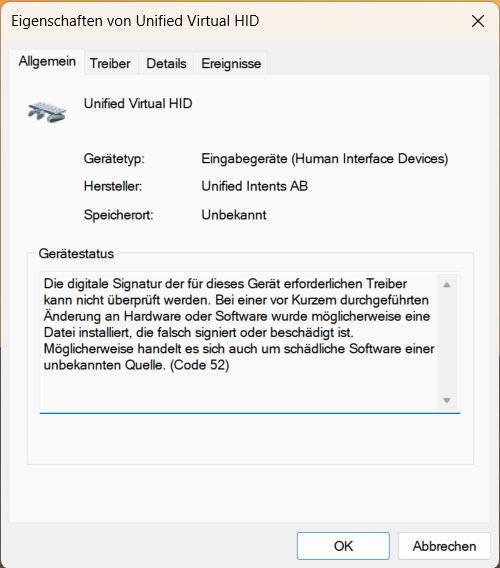Image resolution: width=500 pixels, height=568 pixels.
Task: Close the Eigenschaften dialog with X
Action: coord(478,21)
